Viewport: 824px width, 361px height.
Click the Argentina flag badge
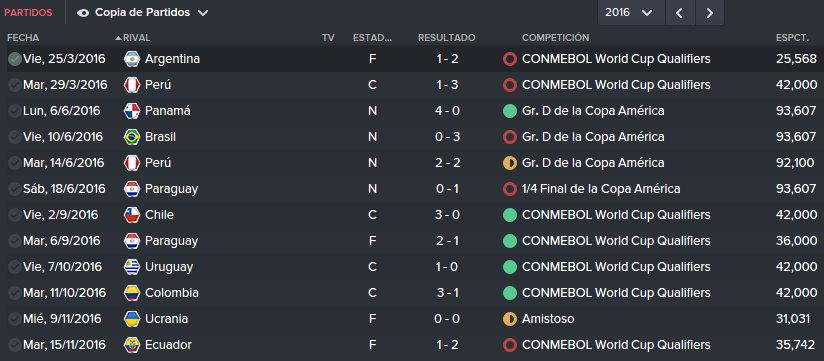pyautogui.click(x=131, y=59)
